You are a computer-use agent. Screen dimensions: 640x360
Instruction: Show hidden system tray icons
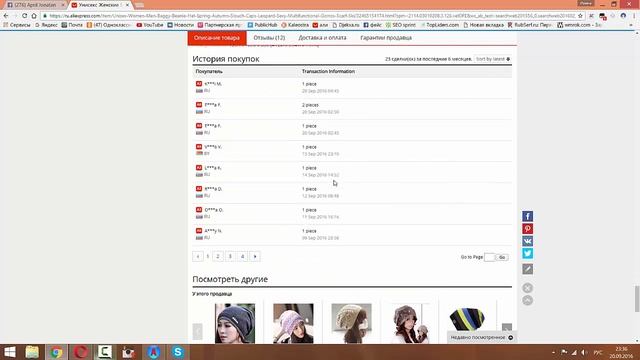pyautogui.click(x=553, y=352)
